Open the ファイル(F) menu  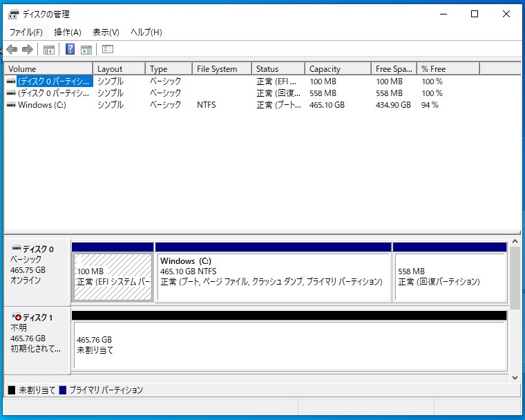[26, 32]
